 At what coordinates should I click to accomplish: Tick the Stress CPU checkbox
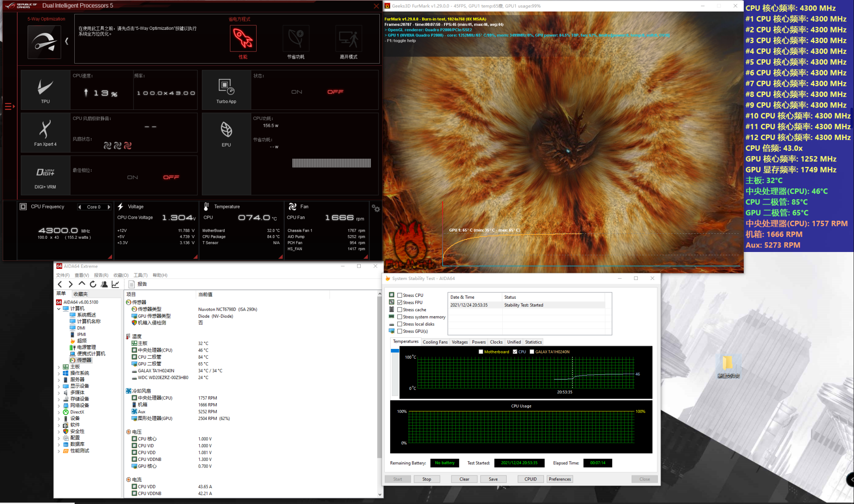coord(400,295)
